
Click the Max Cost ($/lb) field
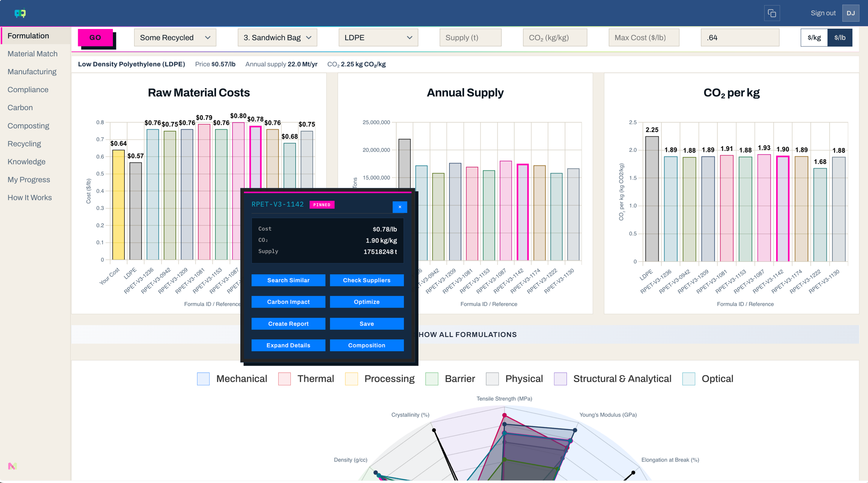[644, 38]
